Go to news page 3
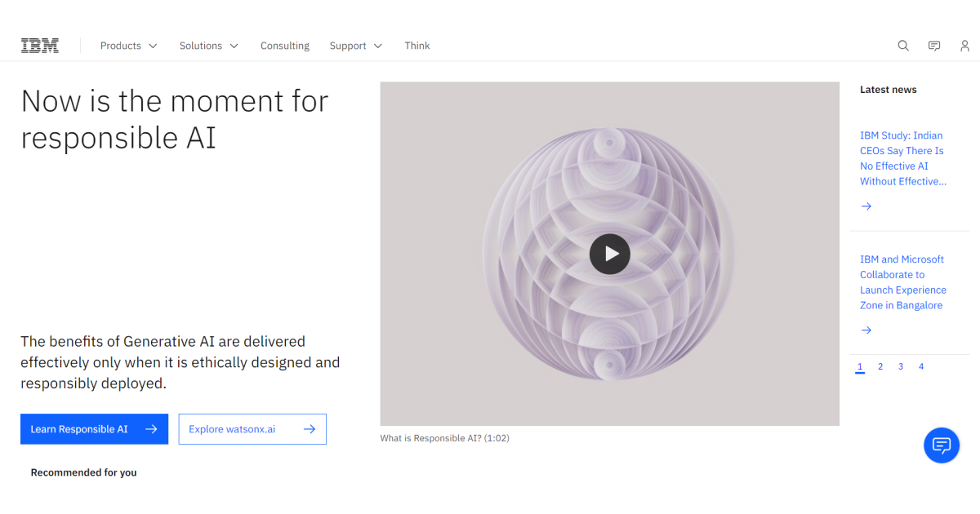Viewport: 980px width, 514px height. pos(901,367)
